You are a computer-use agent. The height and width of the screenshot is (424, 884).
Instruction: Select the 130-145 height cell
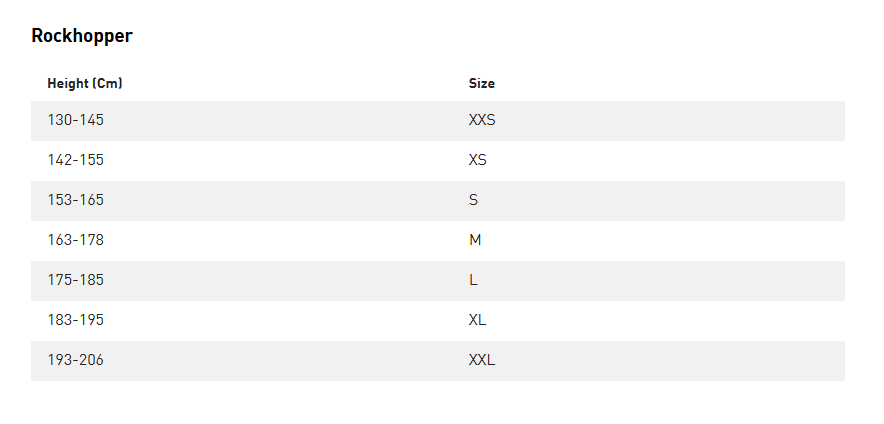[x=76, y=120]
